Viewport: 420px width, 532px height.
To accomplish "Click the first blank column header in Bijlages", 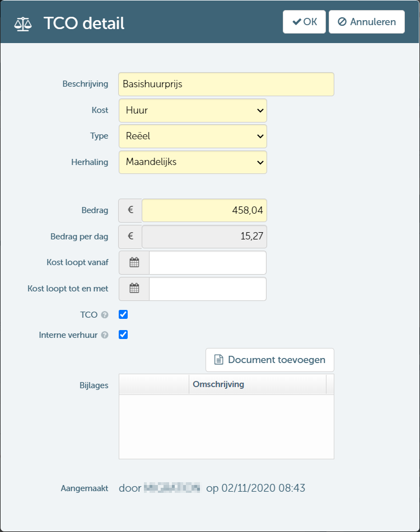I will click(x=154, y=384).
